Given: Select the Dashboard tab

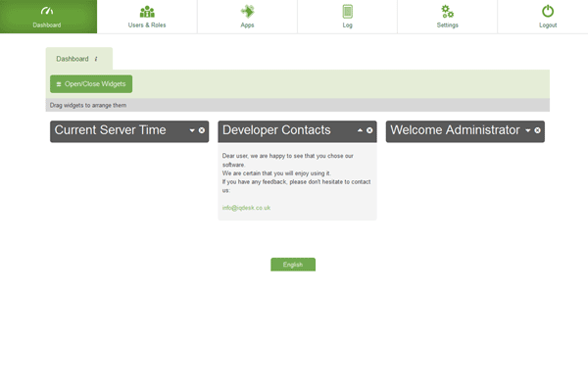Looking at the screenshot, I should pos(73,59).
